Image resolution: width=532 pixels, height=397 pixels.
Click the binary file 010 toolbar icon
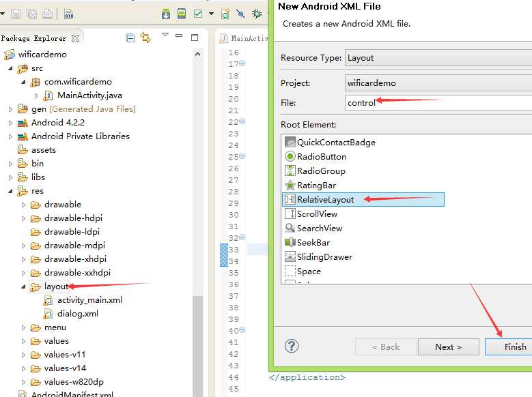point(68,14)
